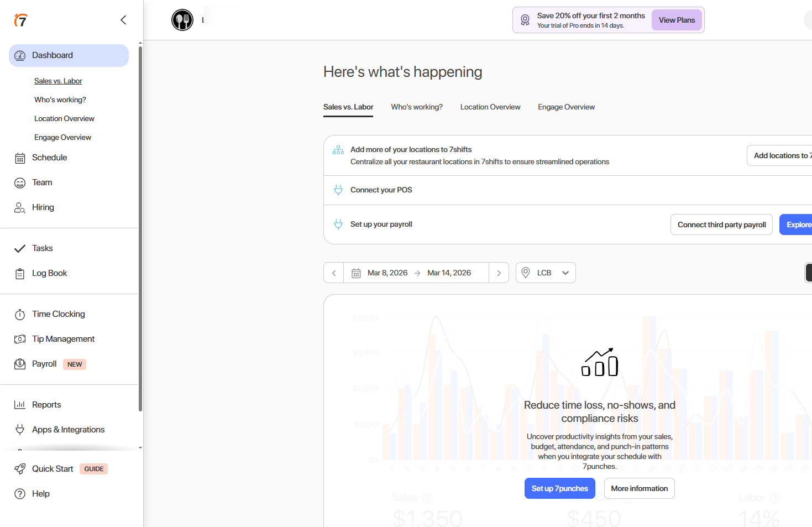Collapse the sidebar with the chevron arrow
812x527 pixels.
point(123,20)
